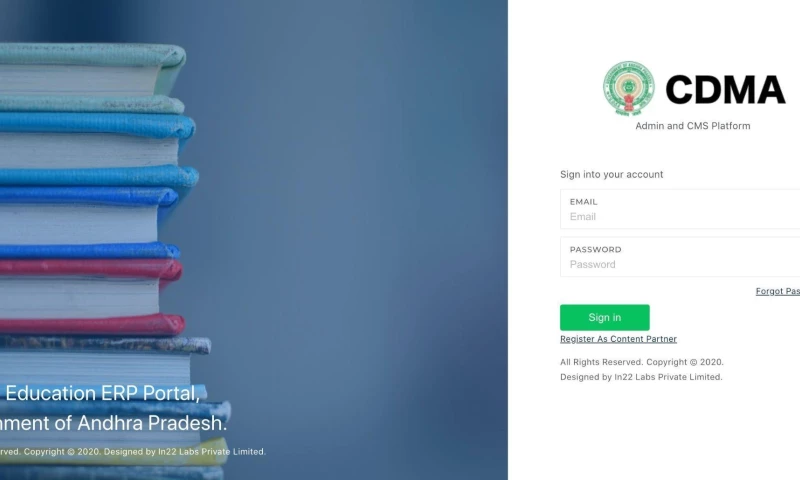
Task: Click the CDMA title text
Action: (725, 90)
